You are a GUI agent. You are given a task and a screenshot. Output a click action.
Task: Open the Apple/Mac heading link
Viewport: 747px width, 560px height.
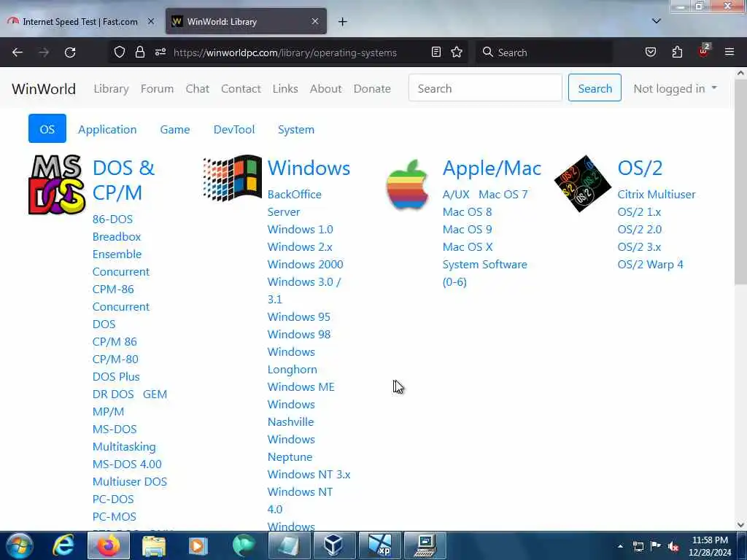pyautogui.click(x=492, y=168)
